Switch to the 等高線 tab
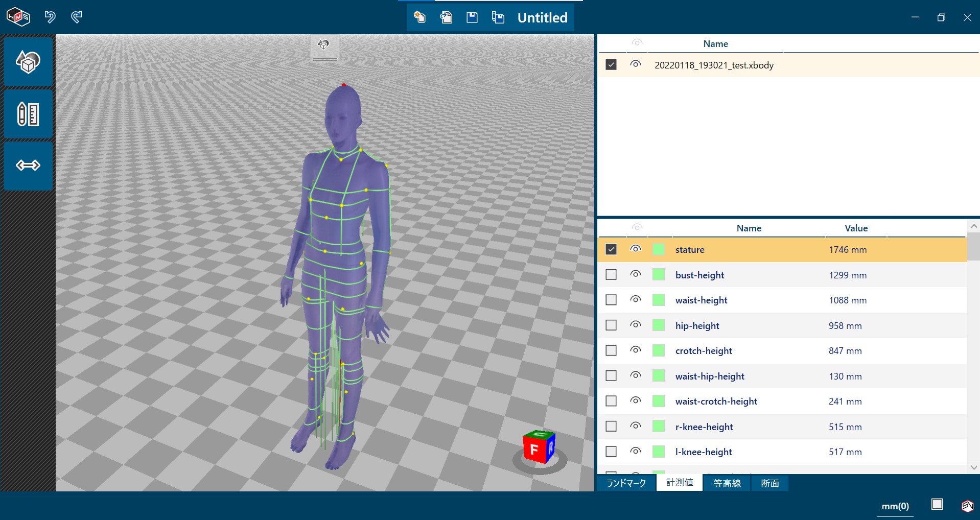Screen dimensions: 980x520 (x=727, y=483)
